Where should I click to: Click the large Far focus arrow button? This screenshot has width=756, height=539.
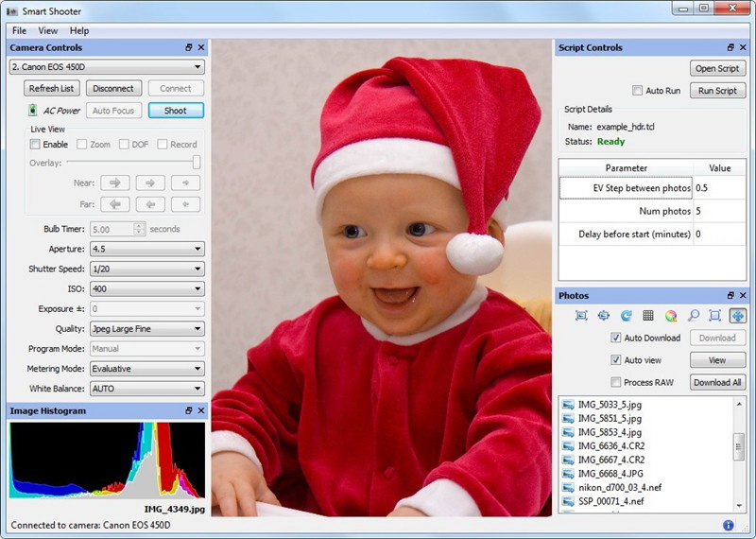114,204
